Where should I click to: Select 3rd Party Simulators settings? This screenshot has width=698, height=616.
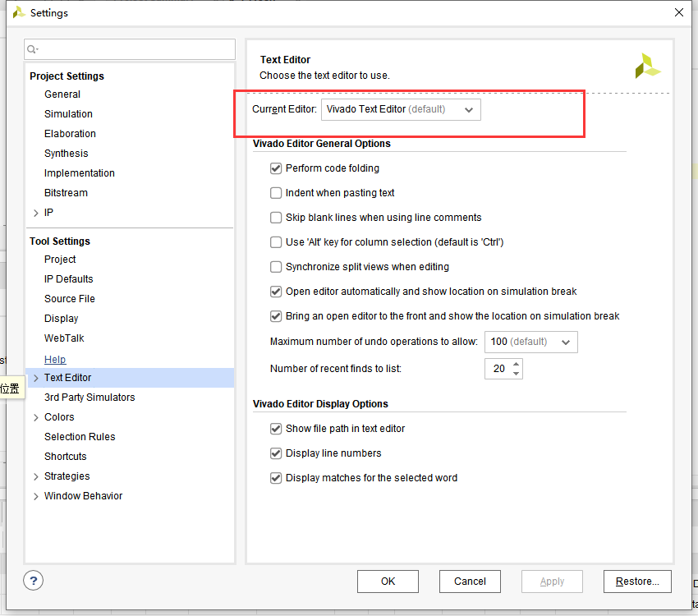(x=90, y=398)
